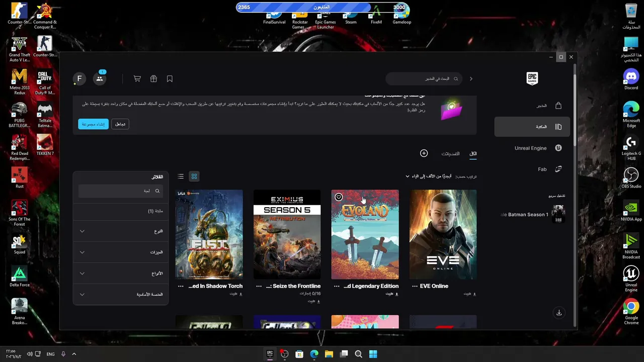Click the blue Create Collection button
The image size is (644, 362).
(x=93, y=124)
